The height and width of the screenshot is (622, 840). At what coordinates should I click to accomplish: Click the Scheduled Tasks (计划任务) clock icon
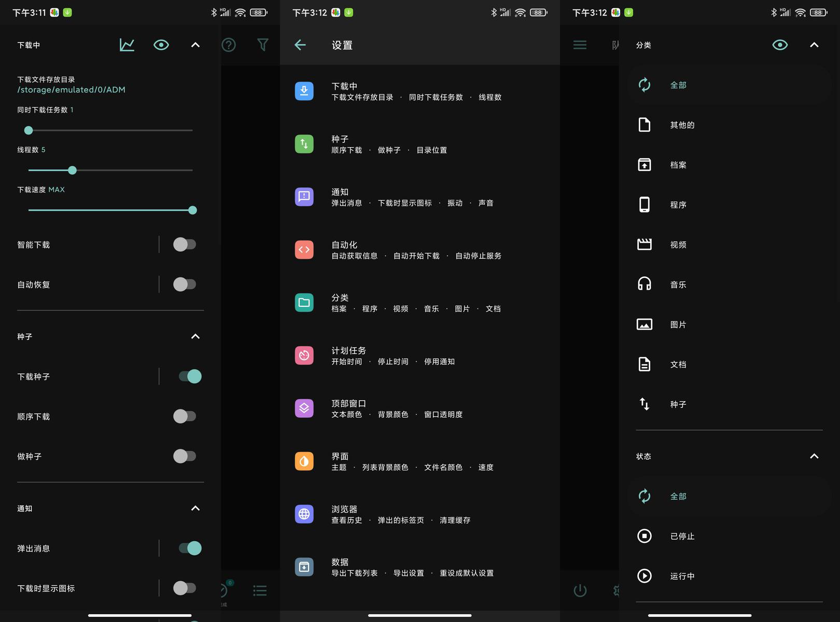(304, 355)
